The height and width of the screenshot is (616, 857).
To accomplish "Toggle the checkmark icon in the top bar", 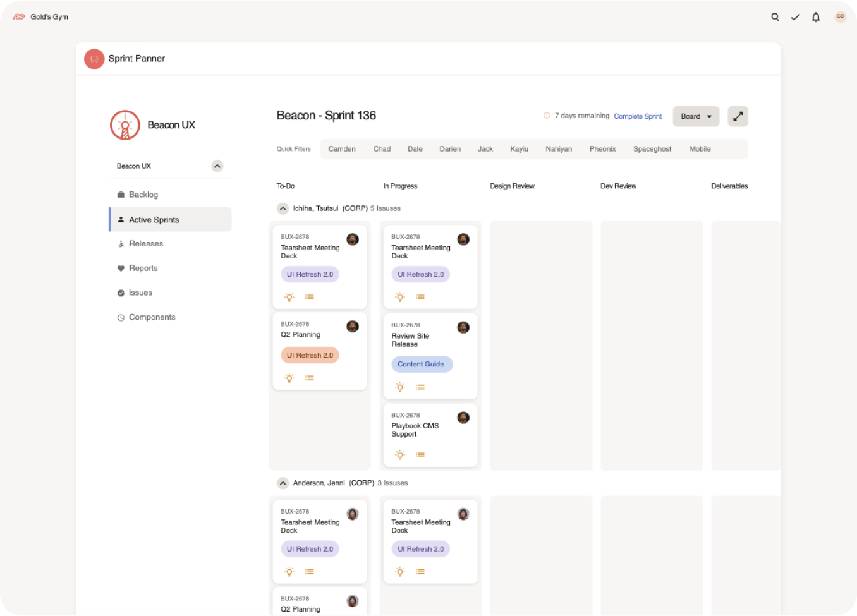I will coord(795,17).
